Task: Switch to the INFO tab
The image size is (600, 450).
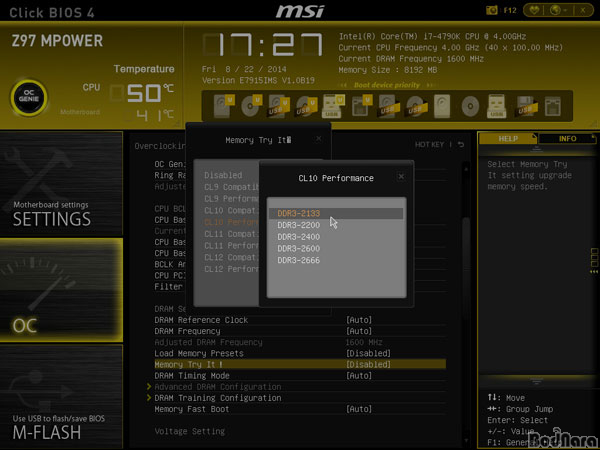Action: pyautogui.click(x=567, y=139)
